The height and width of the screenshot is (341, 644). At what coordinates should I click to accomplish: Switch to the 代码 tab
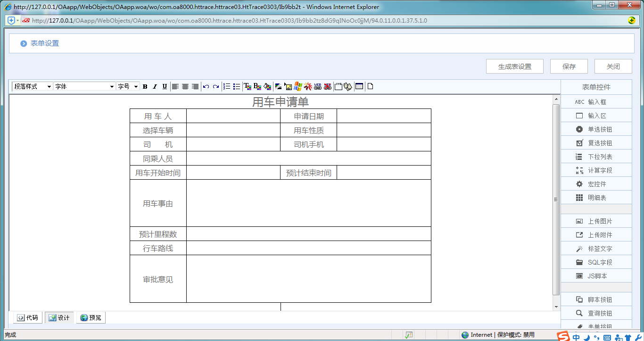27,318
